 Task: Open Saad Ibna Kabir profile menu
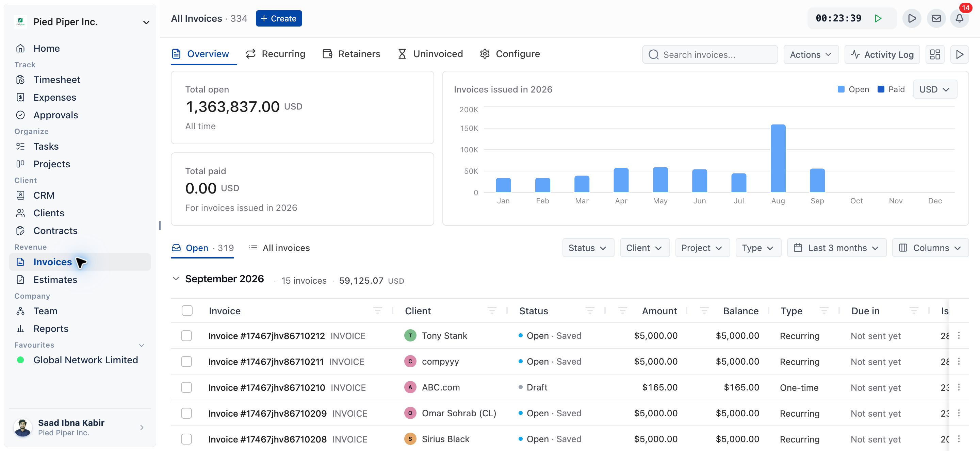coord(80,428)
